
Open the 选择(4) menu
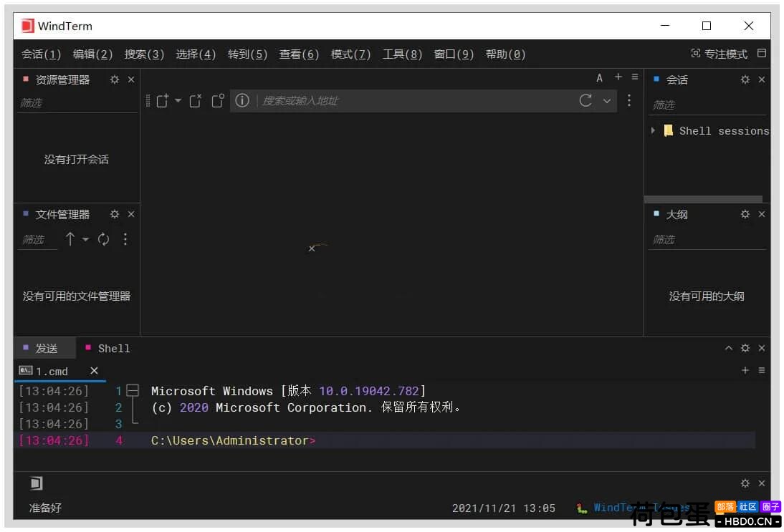tap(196, 54)
